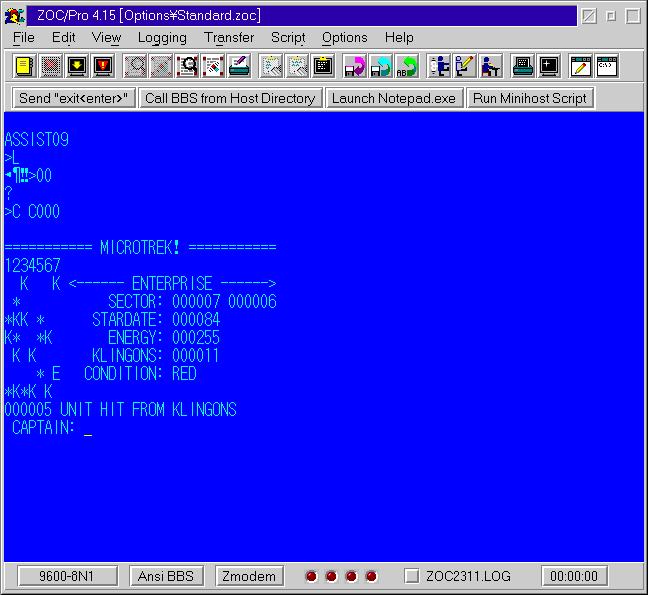
Task: Open the Help menu
Action: pos(399,38)
